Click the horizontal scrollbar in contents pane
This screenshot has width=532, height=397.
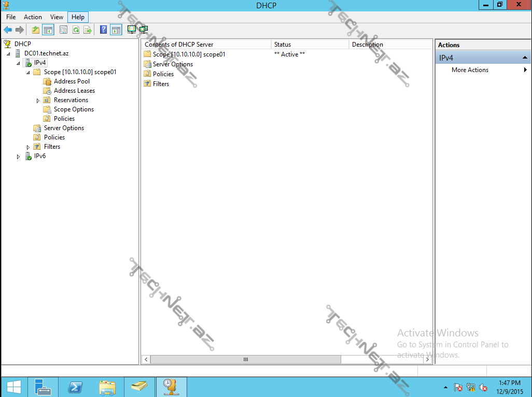tap(246, 359)
